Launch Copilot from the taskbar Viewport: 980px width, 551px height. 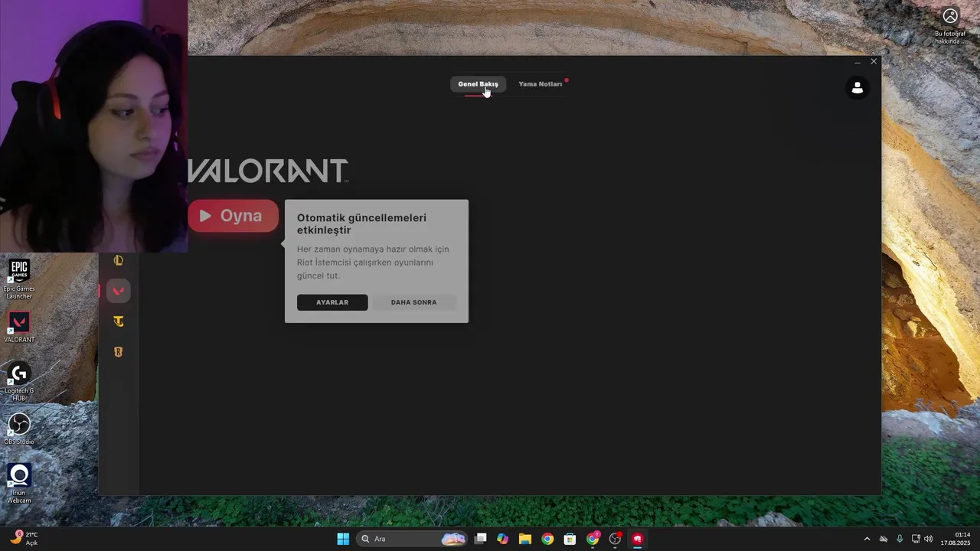pyautogui.click(x=502, y=539)
